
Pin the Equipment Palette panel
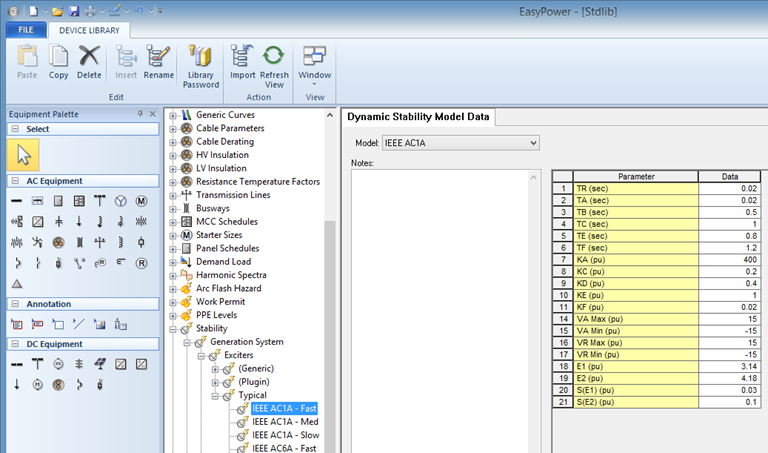click(x=140, y=114)
